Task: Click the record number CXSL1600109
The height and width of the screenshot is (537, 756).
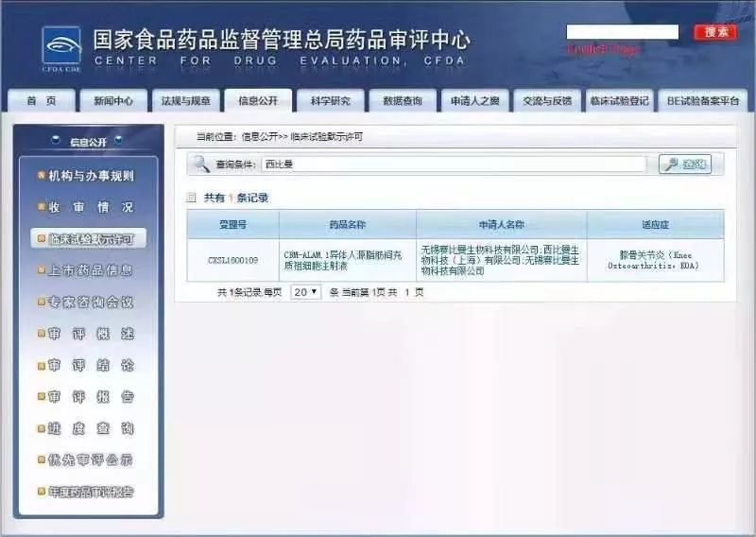Action: [232, 260]
